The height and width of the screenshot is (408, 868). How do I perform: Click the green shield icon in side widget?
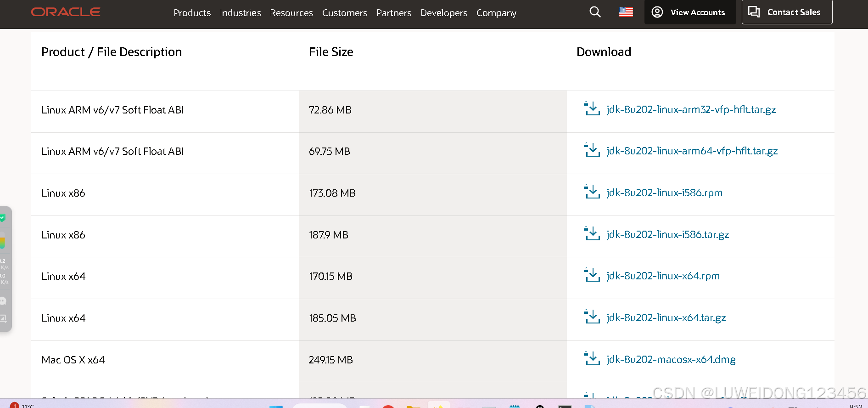[2, 218]
